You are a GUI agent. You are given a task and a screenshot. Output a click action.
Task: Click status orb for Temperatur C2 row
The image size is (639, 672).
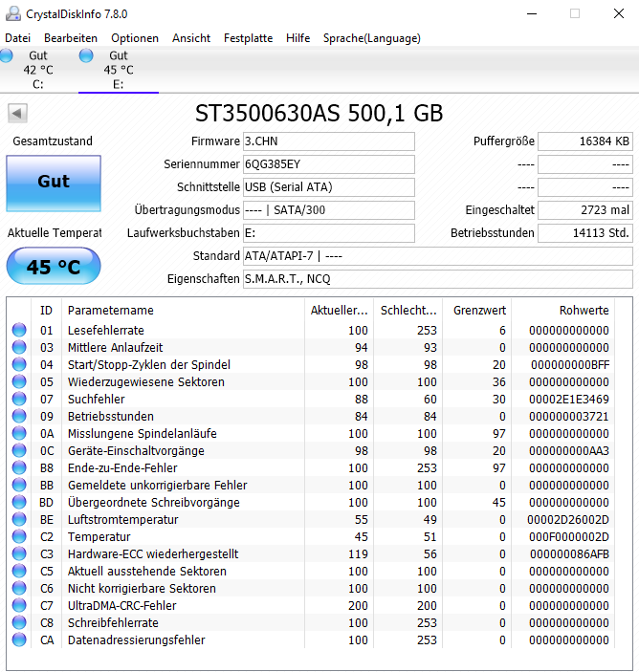coord(19,536)
